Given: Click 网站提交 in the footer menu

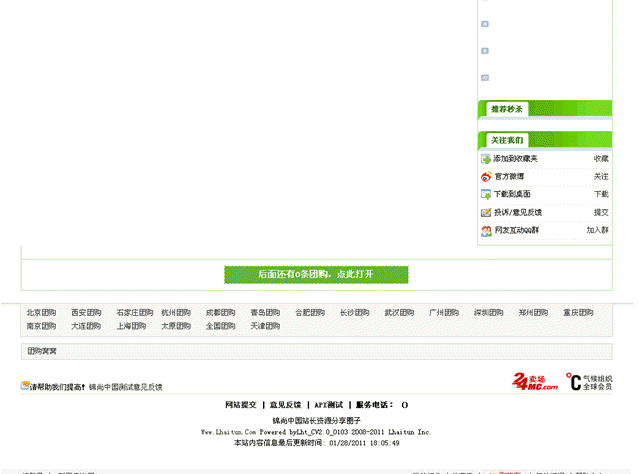Looking at the screenshot, I should [241, 405].
